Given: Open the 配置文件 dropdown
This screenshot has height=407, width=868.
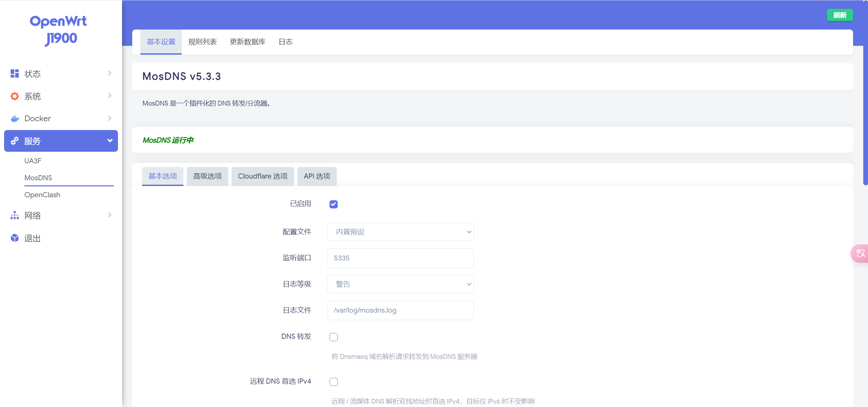Looking at the screenshot, I should point(400,232).
